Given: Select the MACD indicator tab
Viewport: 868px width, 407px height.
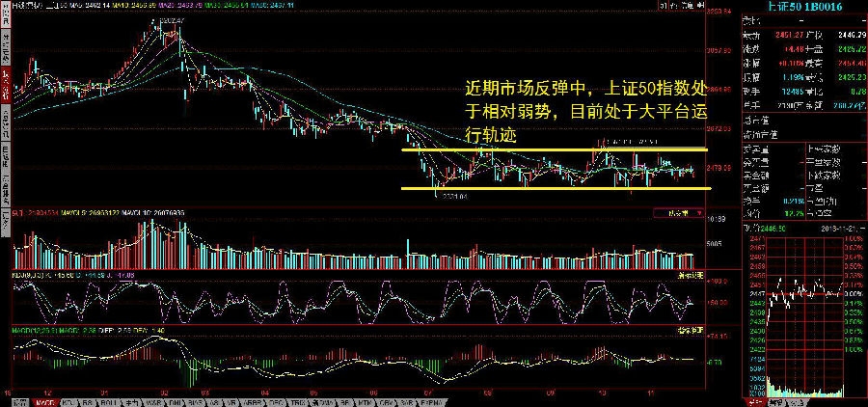Looking at the screenshot, I should pos(45,402).
